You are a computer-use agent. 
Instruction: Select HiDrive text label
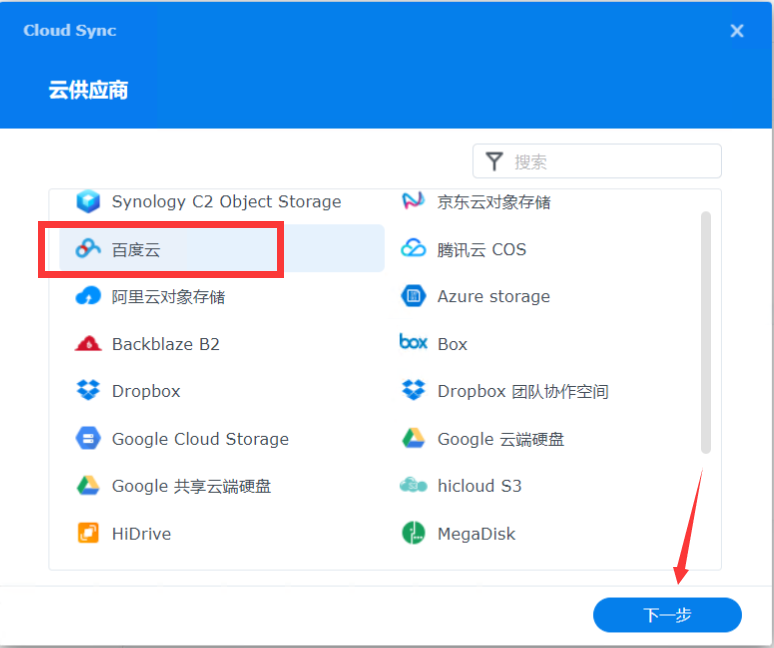tap(142, 534)
